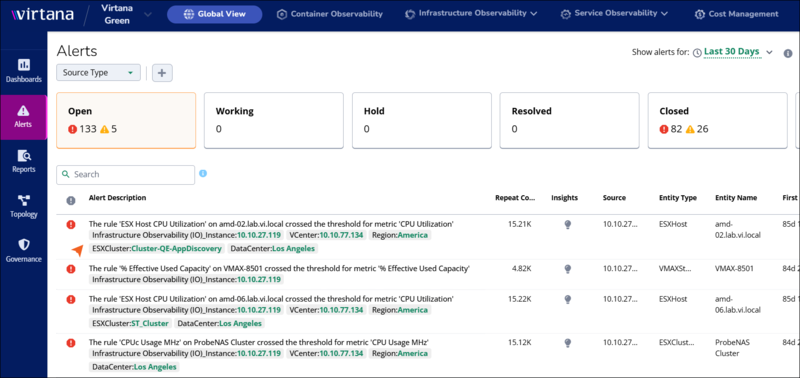Open insights bulb for amd-02.lab.vi.local alert
Viewport: 800px width, 378px height.
pyautogui.click(x=568, y=225)
